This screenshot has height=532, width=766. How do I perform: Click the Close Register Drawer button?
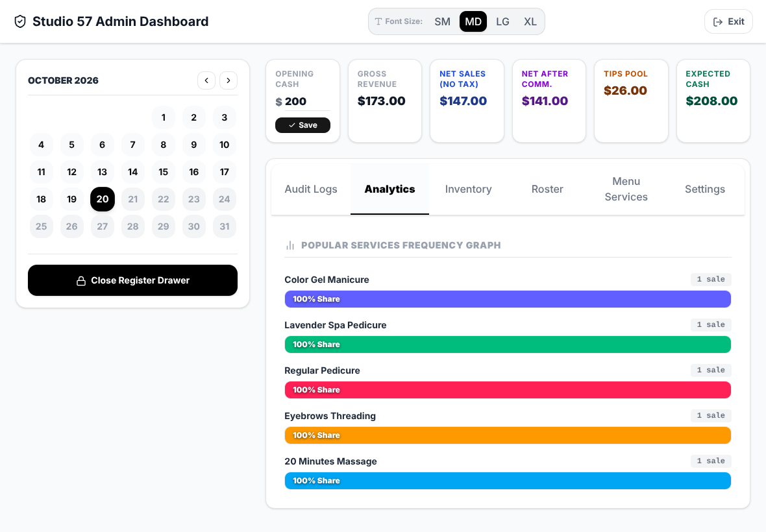[133, 280]
